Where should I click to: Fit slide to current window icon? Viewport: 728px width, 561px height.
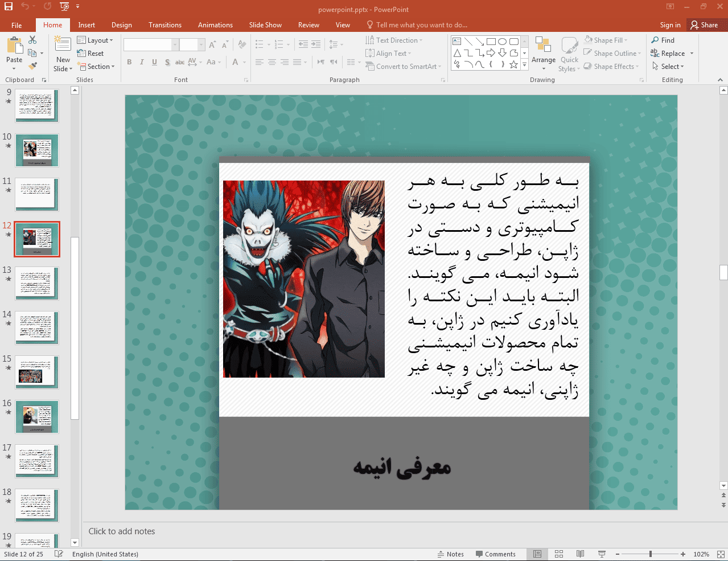tap(721, 554)
